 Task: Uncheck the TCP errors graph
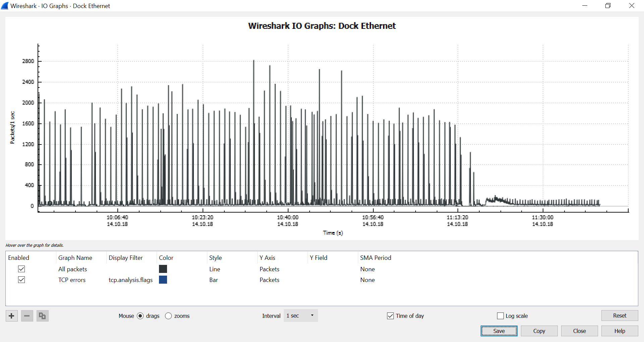click(21, 280)
